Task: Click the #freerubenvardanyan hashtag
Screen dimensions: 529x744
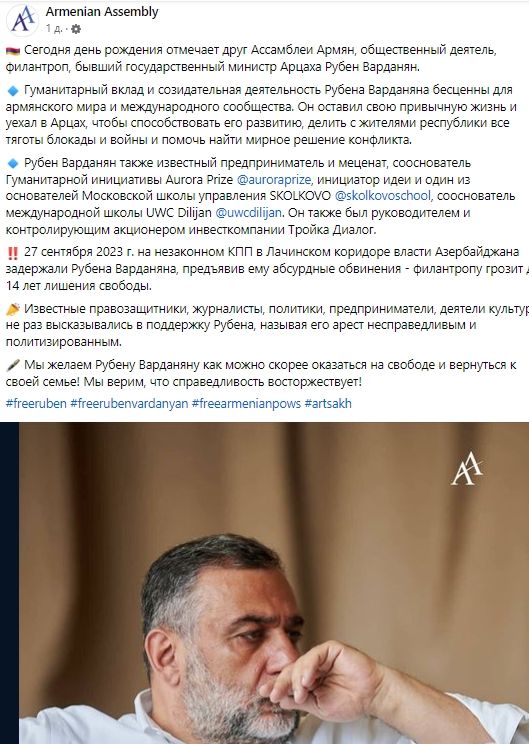Action: click(x=129, y=404)
